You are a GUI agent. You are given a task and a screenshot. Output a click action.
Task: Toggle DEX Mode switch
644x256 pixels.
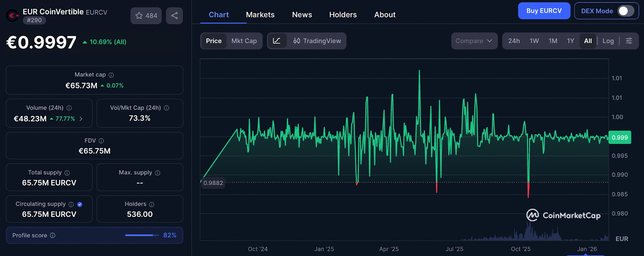626,11
